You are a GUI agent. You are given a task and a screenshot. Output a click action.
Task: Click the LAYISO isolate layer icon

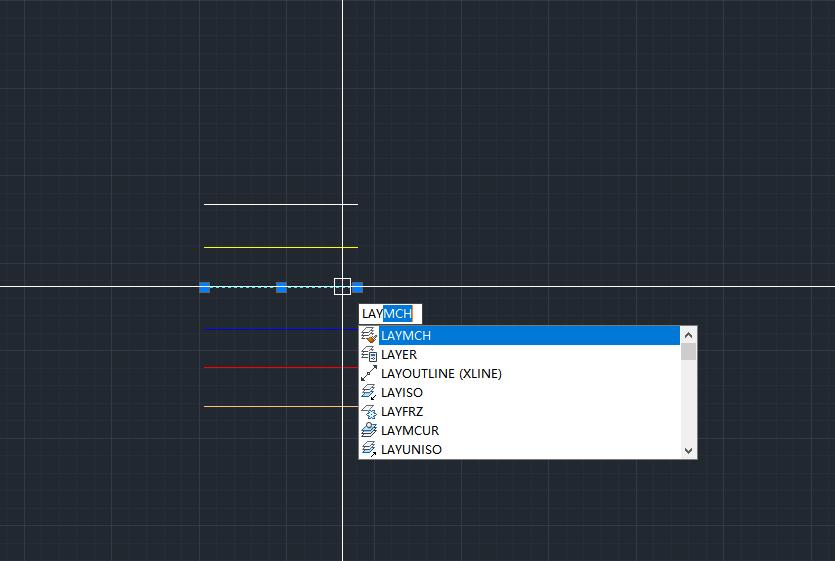coord(369,393)
